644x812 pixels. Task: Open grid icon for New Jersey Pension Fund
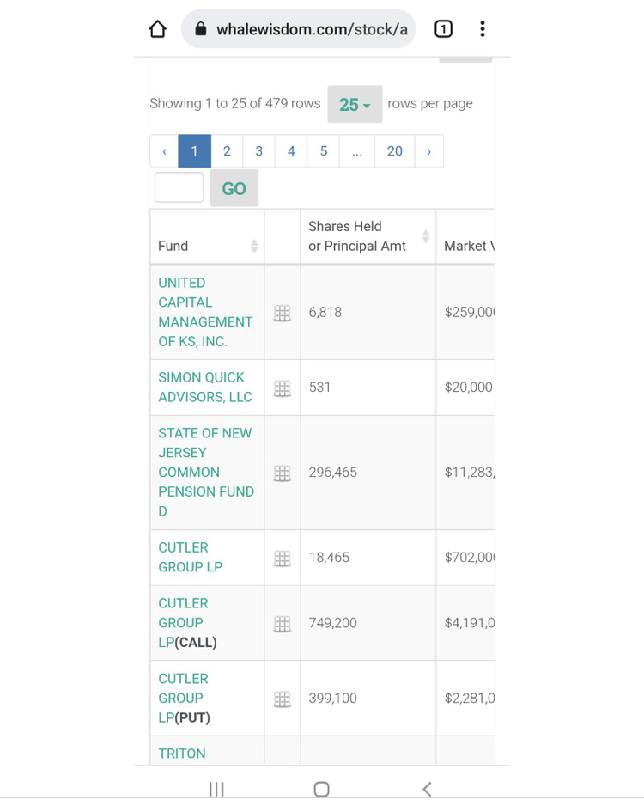pos(282,473)
